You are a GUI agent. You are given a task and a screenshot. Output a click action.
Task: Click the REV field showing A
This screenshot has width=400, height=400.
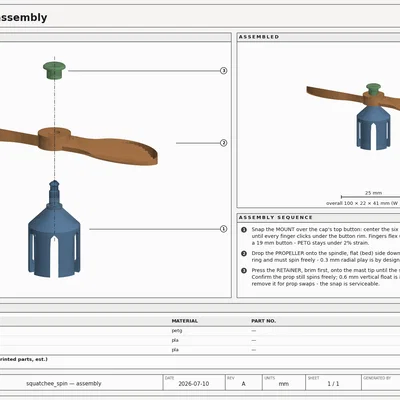click(244, 384)
